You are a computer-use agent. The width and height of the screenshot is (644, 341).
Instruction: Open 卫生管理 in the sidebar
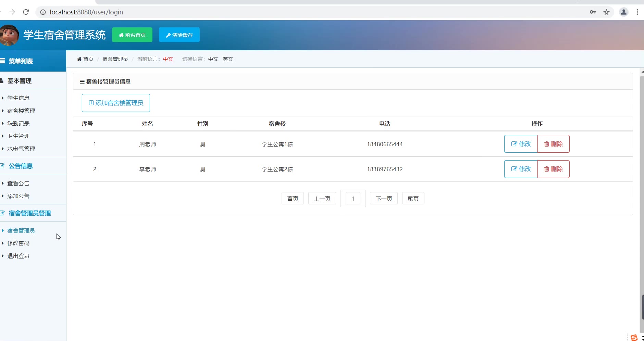point(18,136)
